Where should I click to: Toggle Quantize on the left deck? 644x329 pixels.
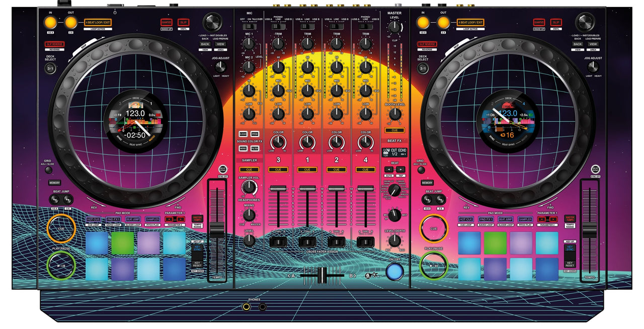167,22
